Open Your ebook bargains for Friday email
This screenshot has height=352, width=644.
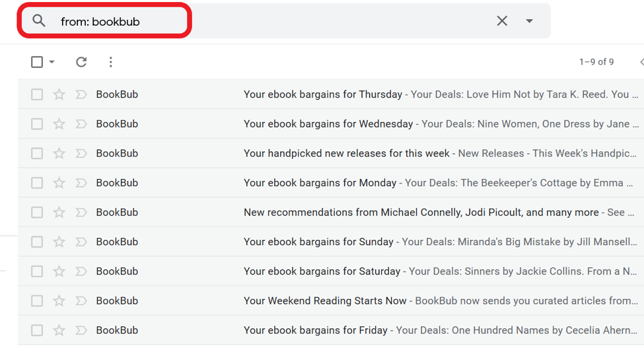(x=316, y=330)
